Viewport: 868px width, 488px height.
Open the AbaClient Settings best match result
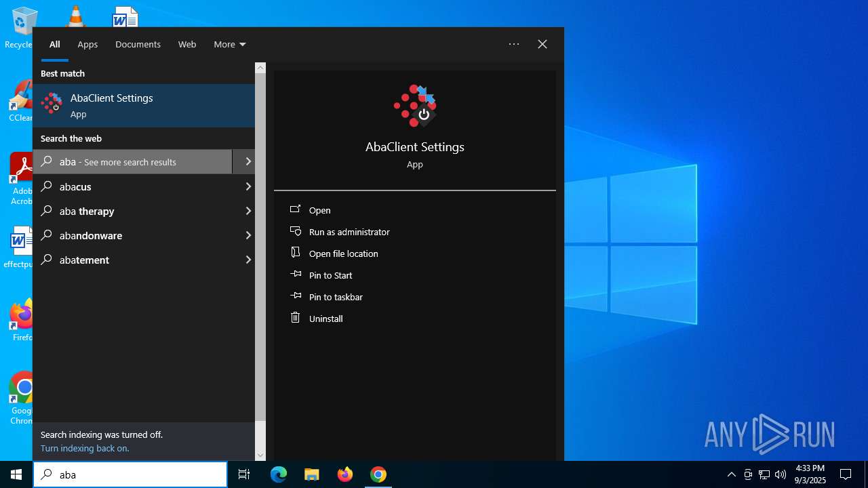[144, 106]
